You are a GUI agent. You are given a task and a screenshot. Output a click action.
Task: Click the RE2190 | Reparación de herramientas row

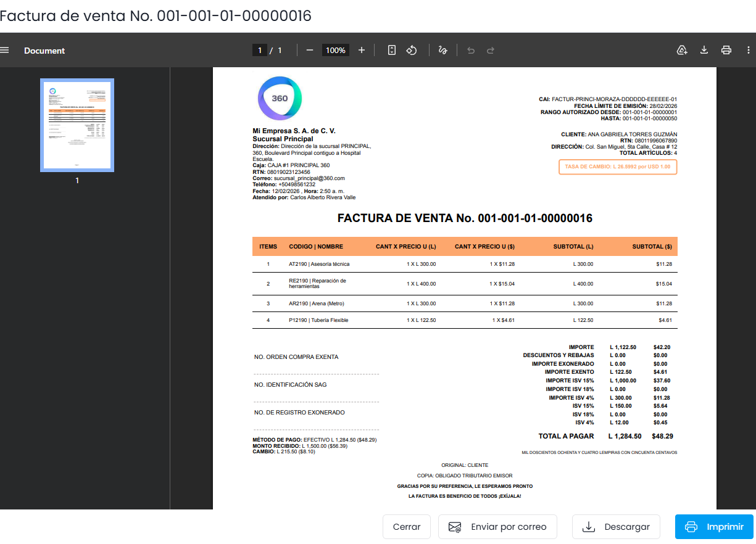[465, 284]
